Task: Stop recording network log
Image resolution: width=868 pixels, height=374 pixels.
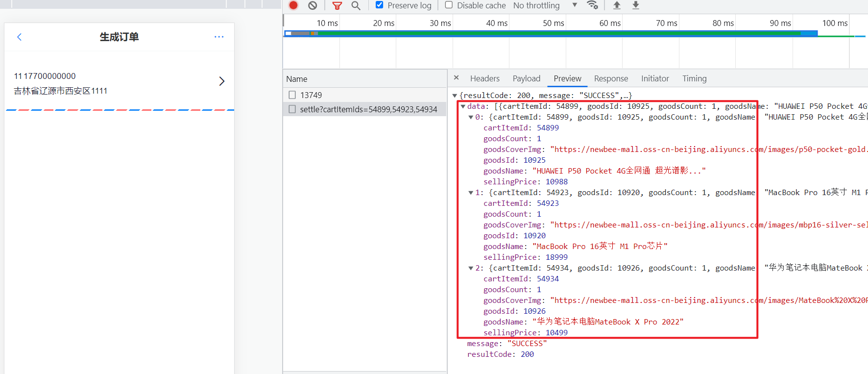Action: [293, 5]
